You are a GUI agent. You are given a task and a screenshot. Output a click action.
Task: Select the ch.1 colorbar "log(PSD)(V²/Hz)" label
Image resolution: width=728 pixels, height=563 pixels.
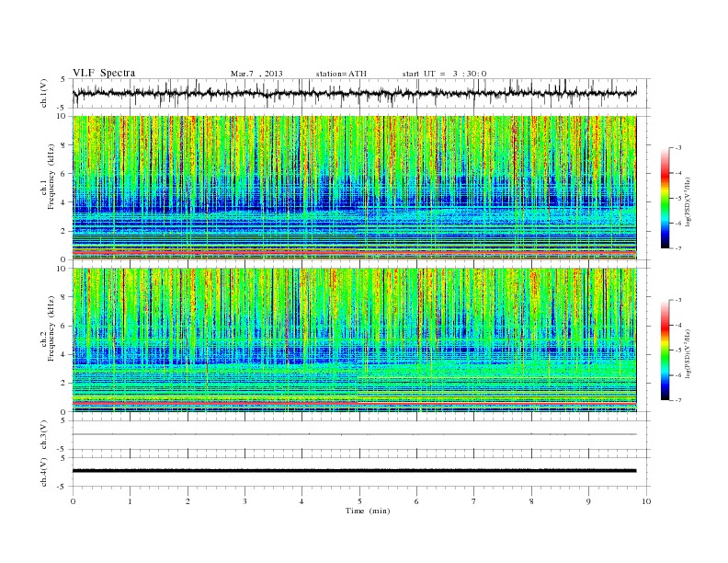(688, 202)
